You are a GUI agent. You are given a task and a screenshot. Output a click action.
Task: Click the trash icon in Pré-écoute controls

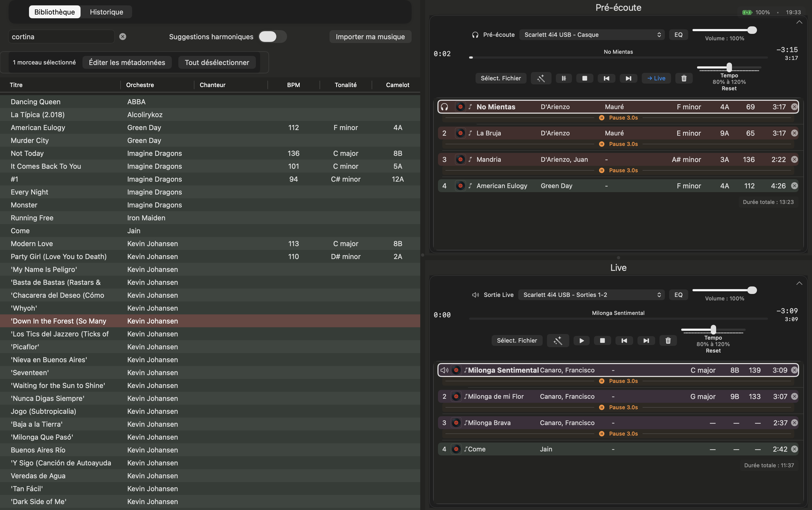(x=684, y=78)
